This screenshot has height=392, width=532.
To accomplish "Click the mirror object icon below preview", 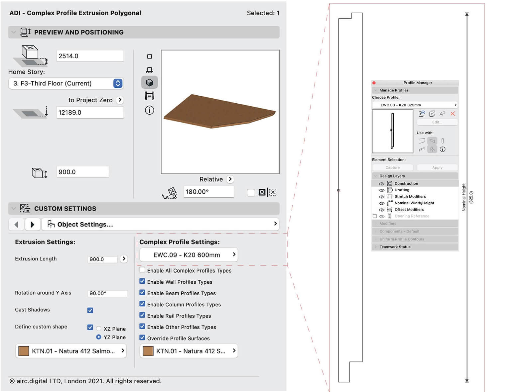I will [262, 192].
